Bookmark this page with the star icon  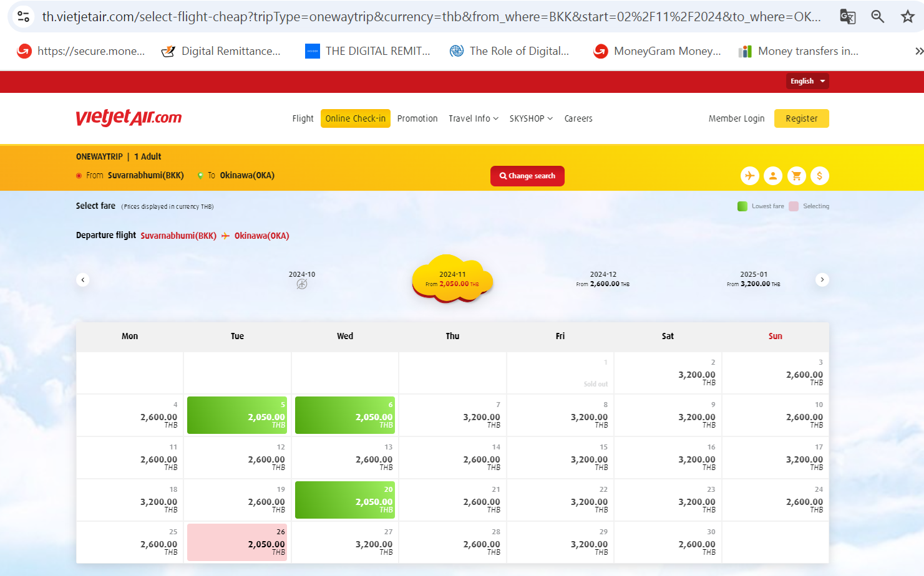pos(907,17)
